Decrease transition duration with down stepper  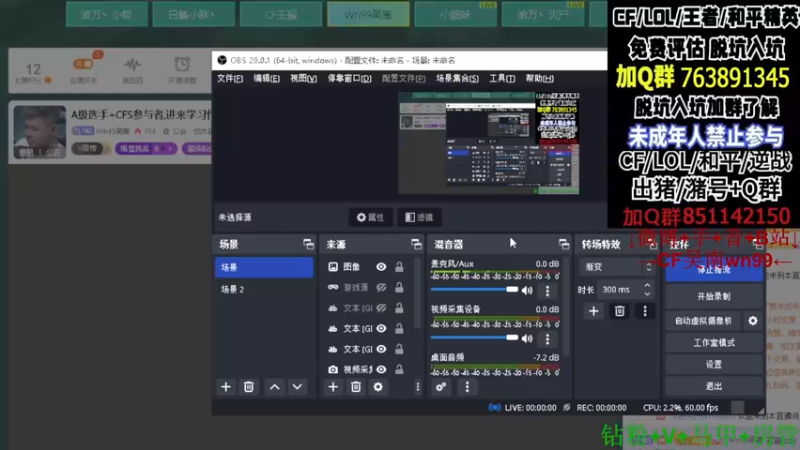tap(647, 294)
